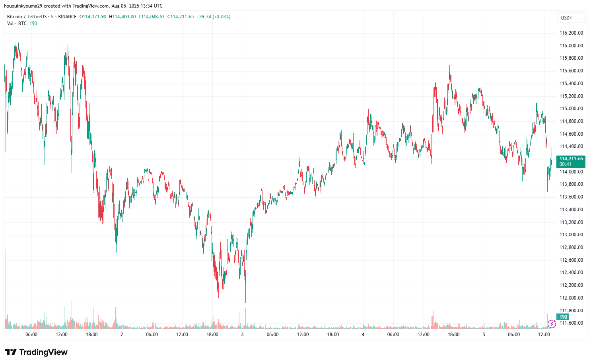Click the 115,000.00 price axis label

(571, 109)
